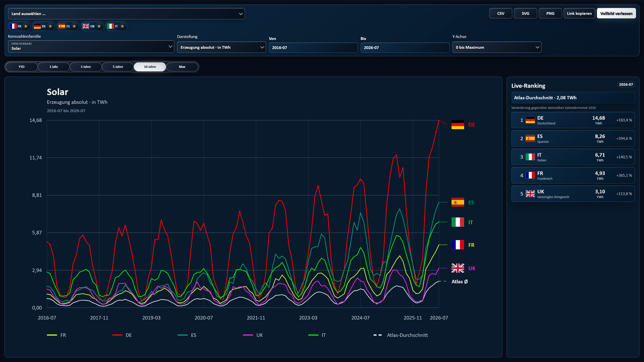Click the Spanish flag next to ES label
Viewport: 644px width, 362px height.
point(458,202)
